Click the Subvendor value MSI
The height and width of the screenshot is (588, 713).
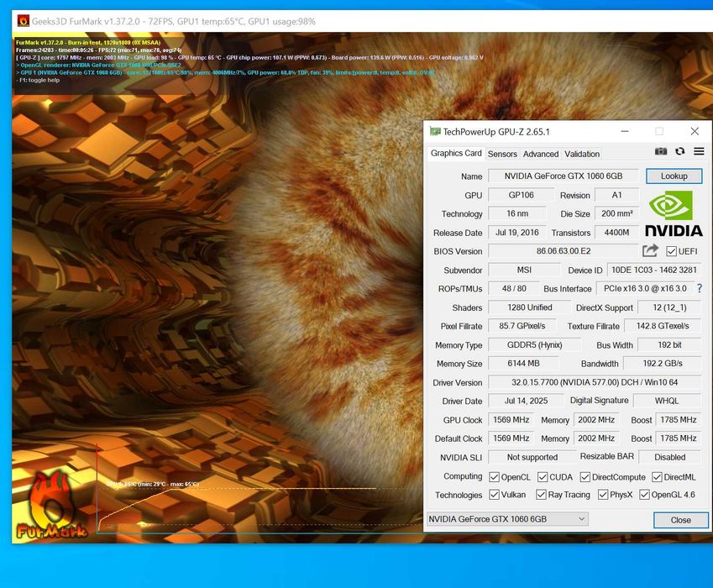click(x=524, y=270)
